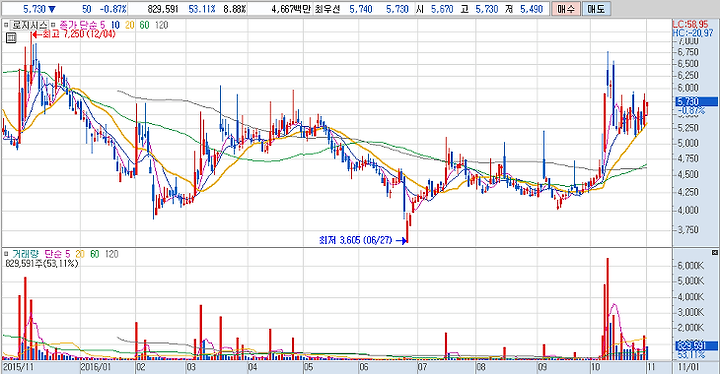Click the 11/01 date label at bottom right
Screen dimensions: 720x374
click(688, 367)
